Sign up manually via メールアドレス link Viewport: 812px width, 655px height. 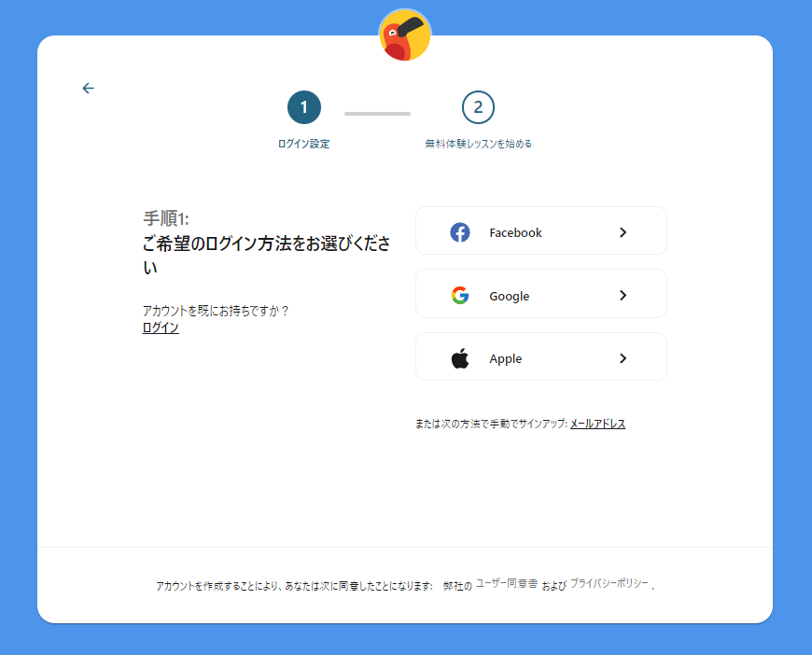pos(597,424)
